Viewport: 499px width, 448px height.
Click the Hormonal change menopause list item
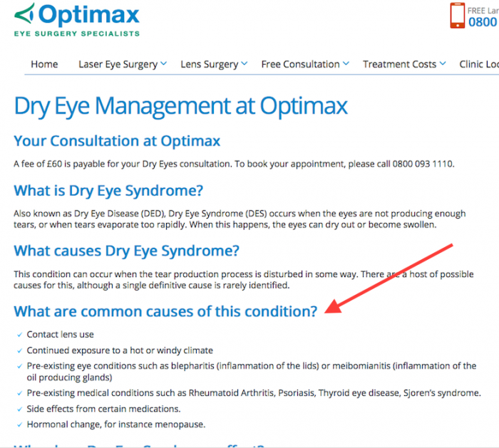(x=116, y=424)
